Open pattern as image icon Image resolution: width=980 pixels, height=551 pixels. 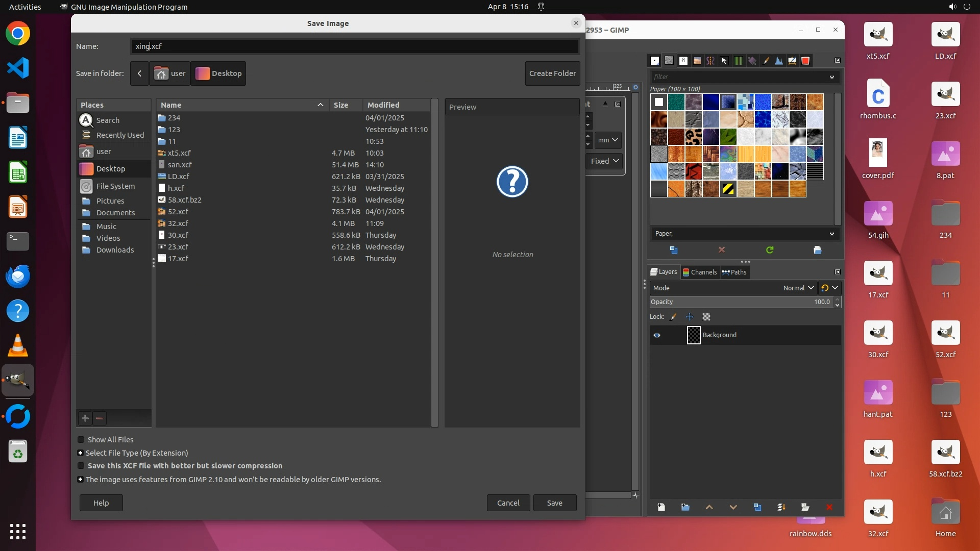817,250
